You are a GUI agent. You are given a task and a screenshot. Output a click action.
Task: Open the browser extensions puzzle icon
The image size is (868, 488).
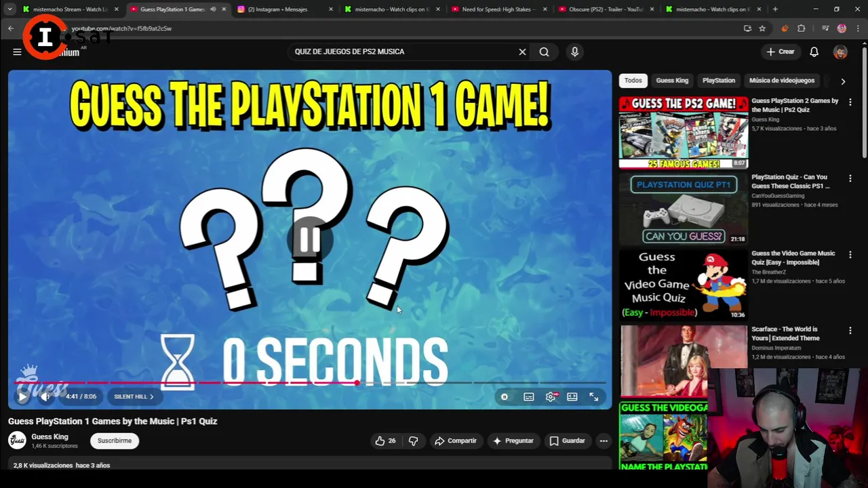point(802,28)
